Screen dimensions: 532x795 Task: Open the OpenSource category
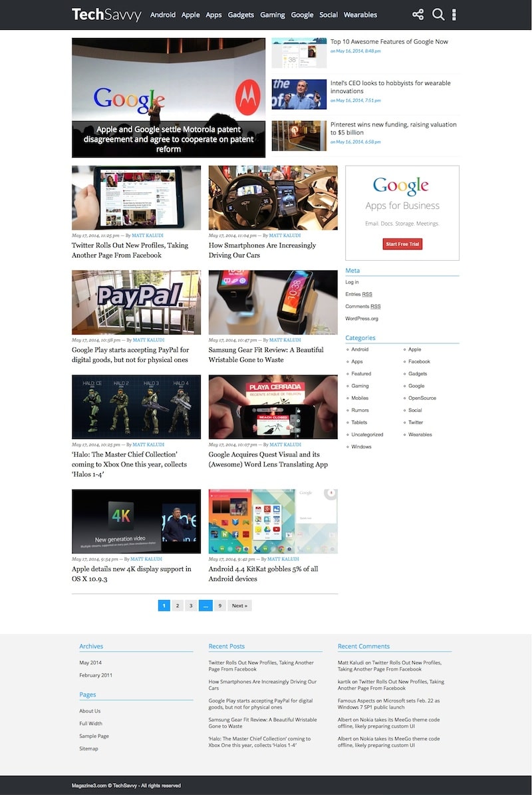tap(422, 398)
